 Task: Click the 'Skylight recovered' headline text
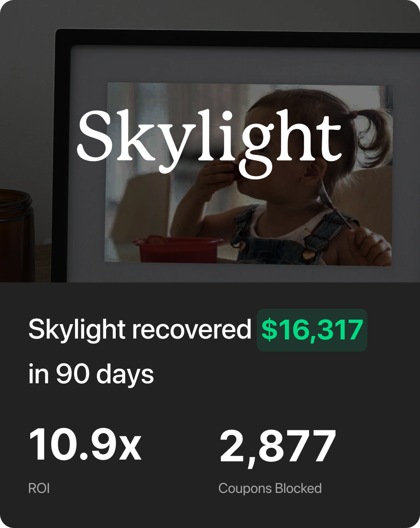[140, 330]
